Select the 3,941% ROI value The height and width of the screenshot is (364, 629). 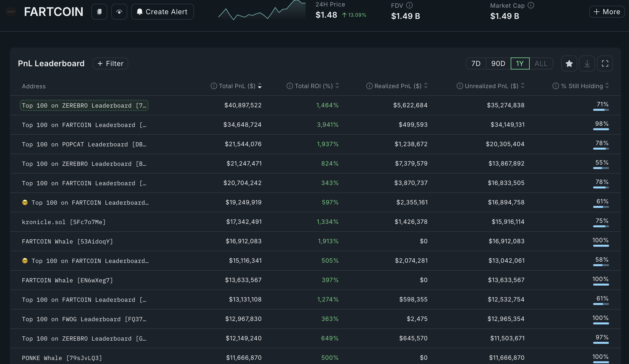point(328,125)
